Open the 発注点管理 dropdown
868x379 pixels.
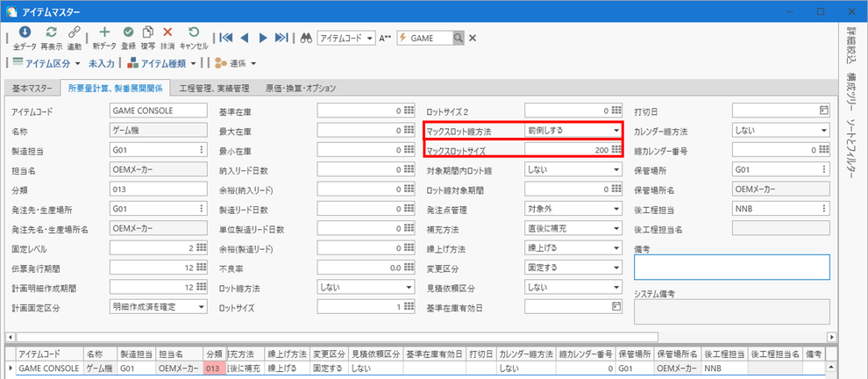(616, 208)
